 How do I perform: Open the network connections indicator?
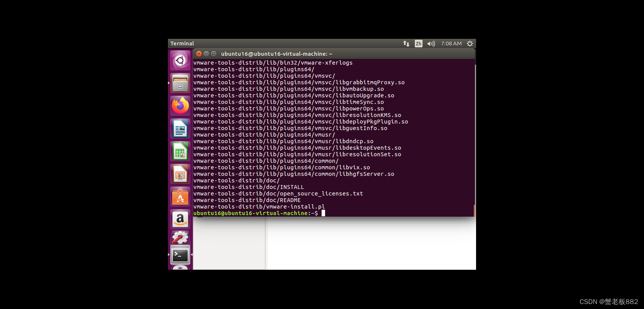point(406,43)
